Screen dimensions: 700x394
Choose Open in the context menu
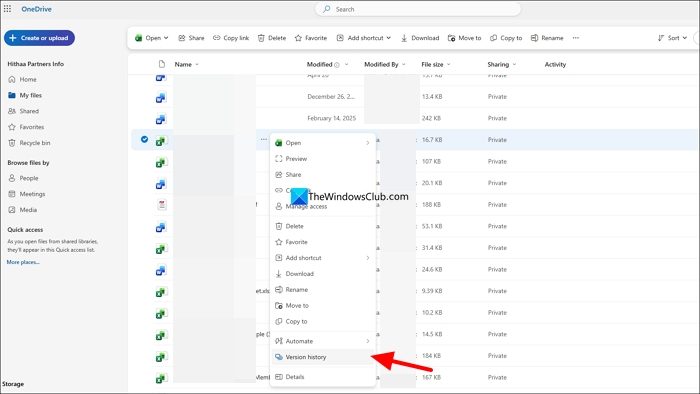[323, 143]
